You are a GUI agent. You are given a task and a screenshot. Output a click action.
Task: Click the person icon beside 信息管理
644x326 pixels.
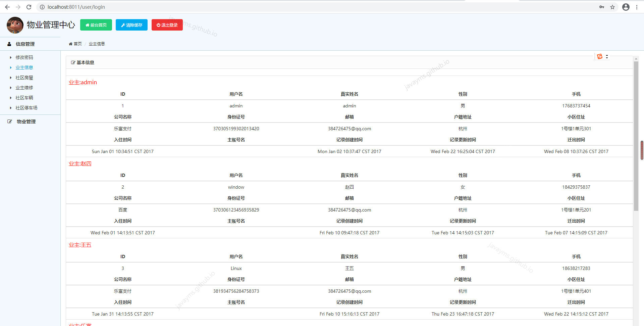(9, 44)
